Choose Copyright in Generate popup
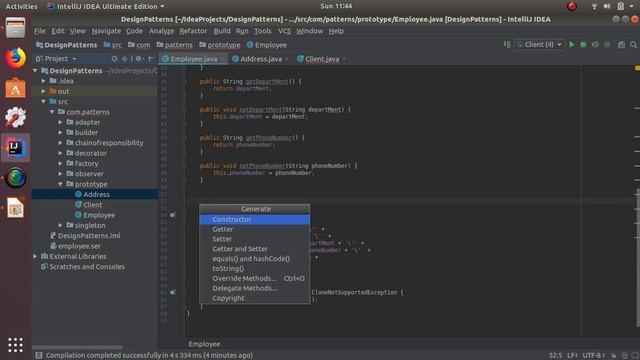This screenshot has width=640, height=360. click(255, 298)
